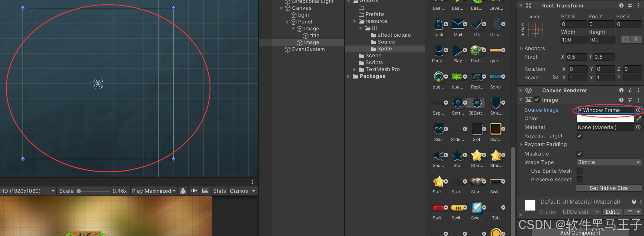This screenshot has width=644, height=236.
Task: Toggle Maskable checkbox
Action: 580,154
